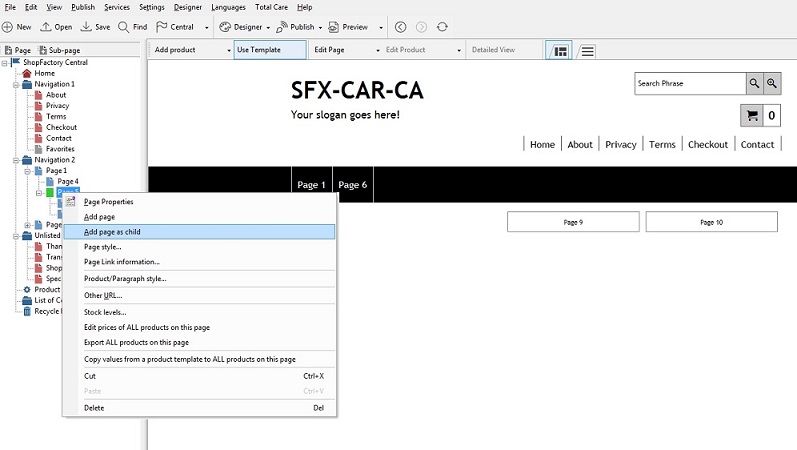Choose Stock levels... from context menu
This screenshot has height=450, width=797.
(199, 312)
